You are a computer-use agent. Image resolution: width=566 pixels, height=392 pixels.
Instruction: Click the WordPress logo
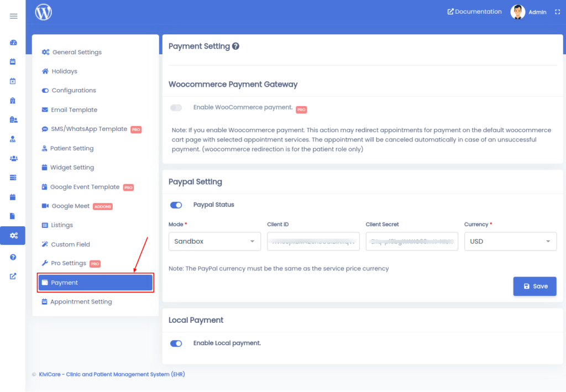pyautogui.click(x=43, y=12)
